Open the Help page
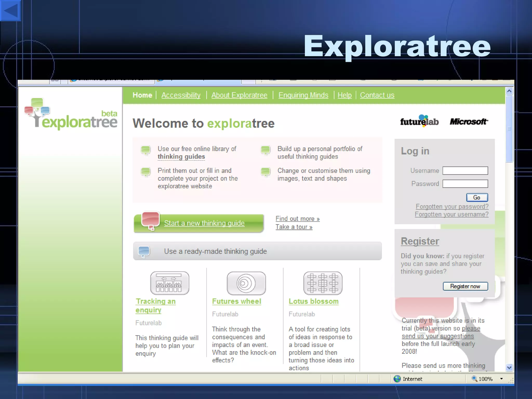Viewport: 532px width, 399px height. click(x=345, y=95)
